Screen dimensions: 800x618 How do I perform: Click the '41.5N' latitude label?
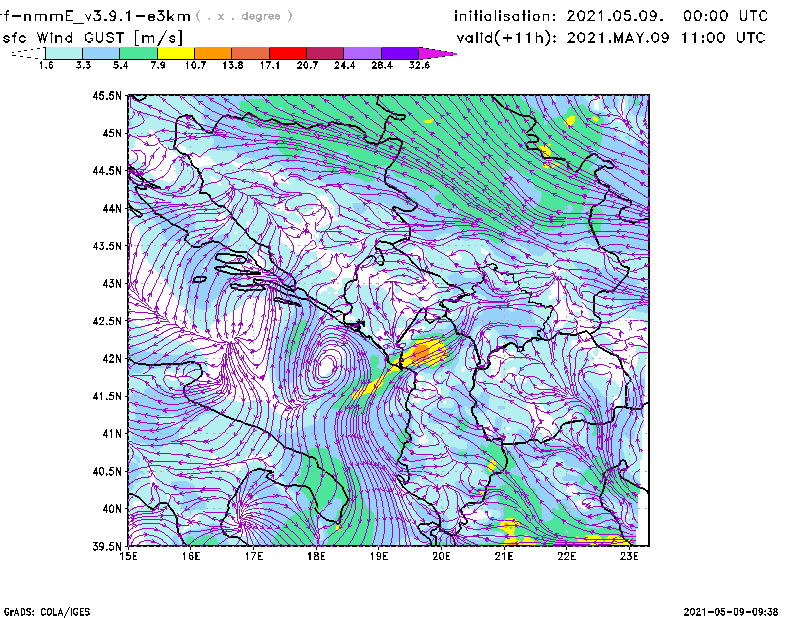pyautogui.click(x=107, y=396)
